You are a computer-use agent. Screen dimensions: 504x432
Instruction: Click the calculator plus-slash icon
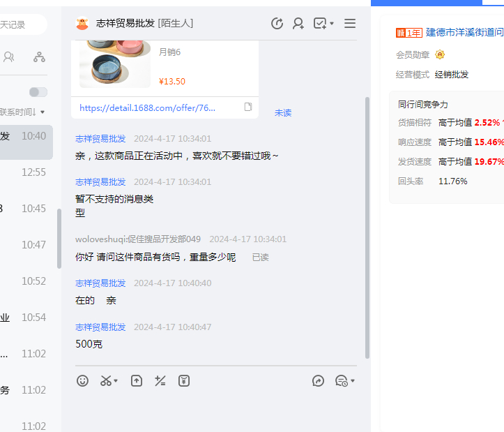click(x=160, y=381)
